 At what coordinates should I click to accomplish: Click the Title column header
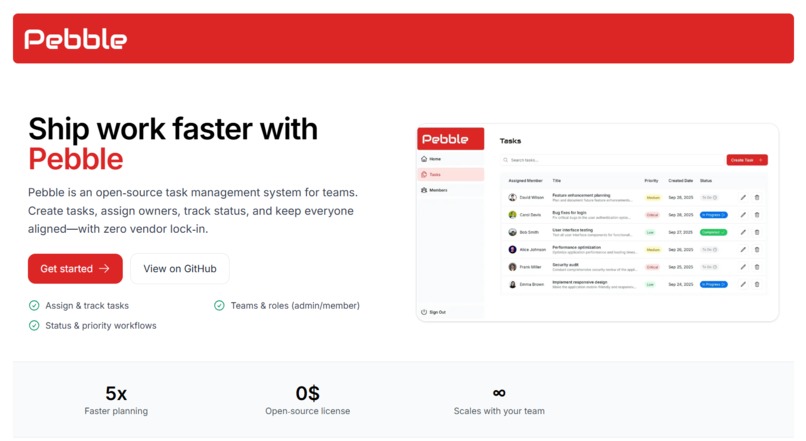click(557, 181)
